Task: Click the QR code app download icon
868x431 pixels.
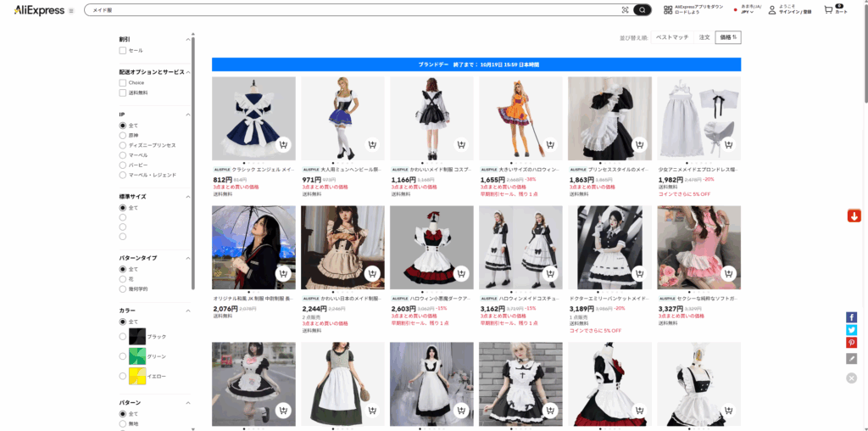Action: [x=668, y=10]
